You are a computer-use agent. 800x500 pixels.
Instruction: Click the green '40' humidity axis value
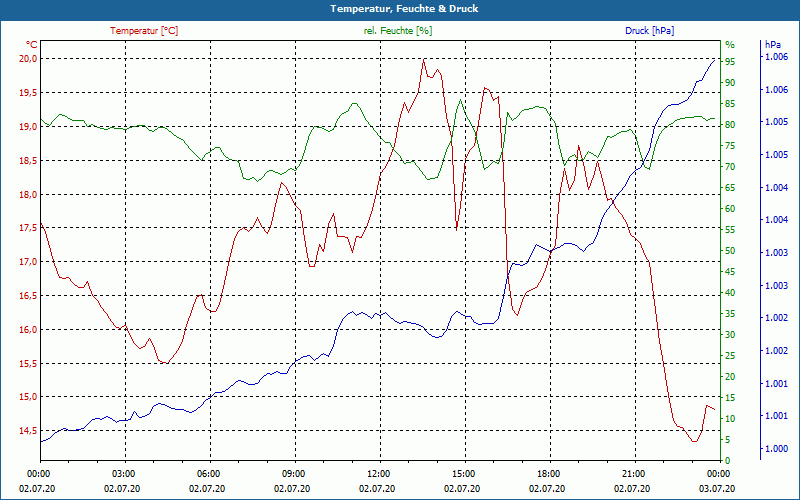[730, 293]
